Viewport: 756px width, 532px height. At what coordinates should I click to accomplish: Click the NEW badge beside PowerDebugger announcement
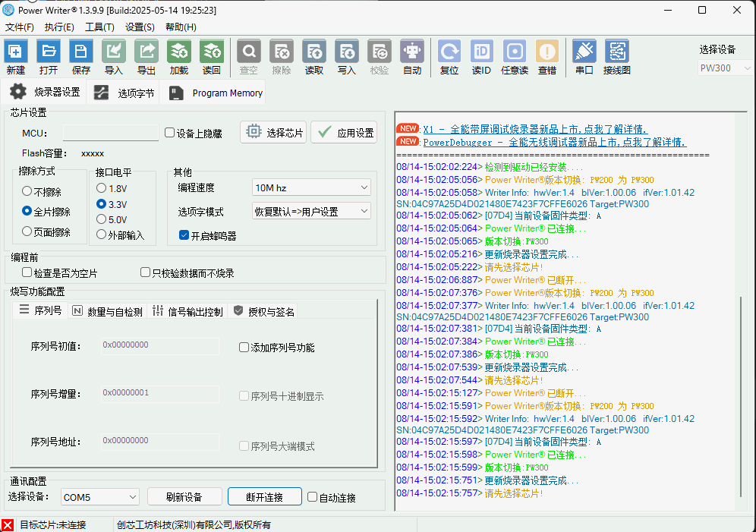[408, 141]
